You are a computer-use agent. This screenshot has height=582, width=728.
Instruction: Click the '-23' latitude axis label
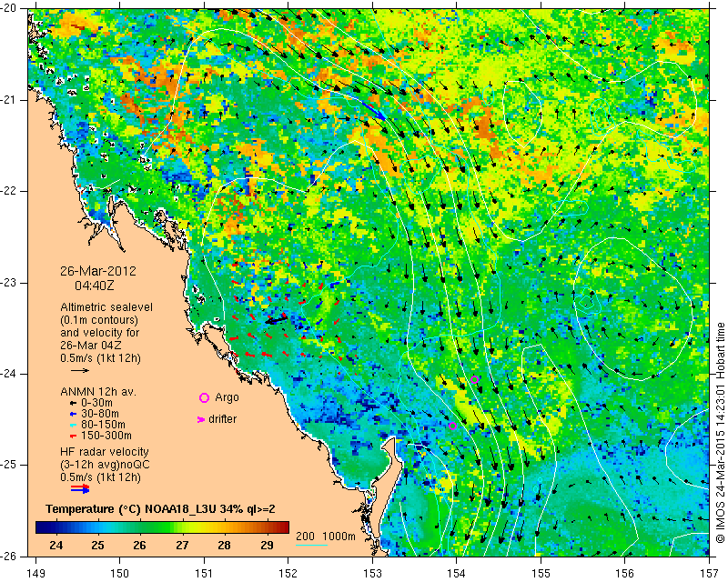point(9,283)
